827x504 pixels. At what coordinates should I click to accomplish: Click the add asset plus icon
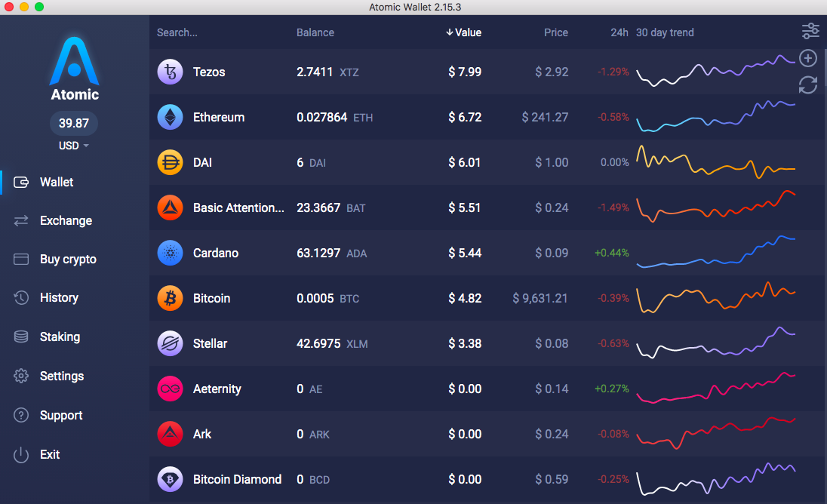(x=808, y=58)
